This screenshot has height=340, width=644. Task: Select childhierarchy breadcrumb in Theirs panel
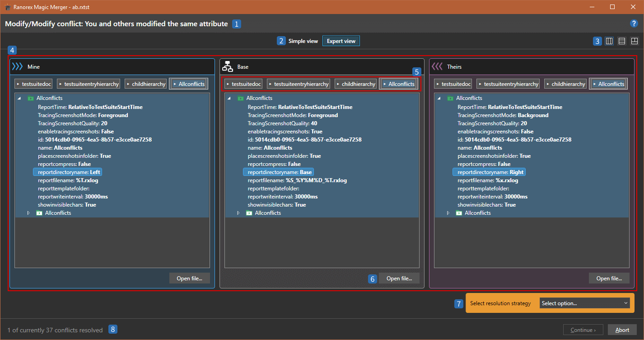[565, 84]
